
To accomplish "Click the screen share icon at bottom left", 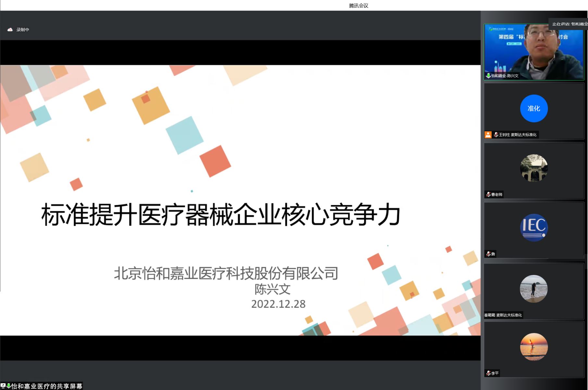I will click(3, 386).
